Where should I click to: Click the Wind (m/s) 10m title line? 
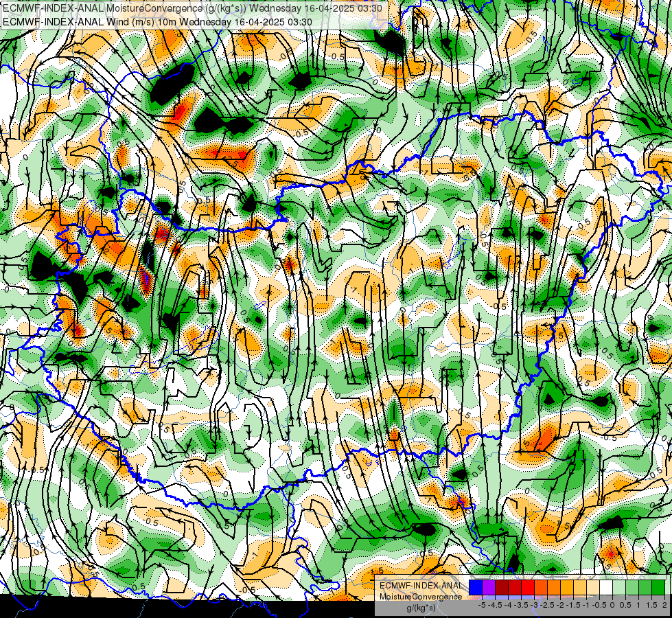click(157, 22)
